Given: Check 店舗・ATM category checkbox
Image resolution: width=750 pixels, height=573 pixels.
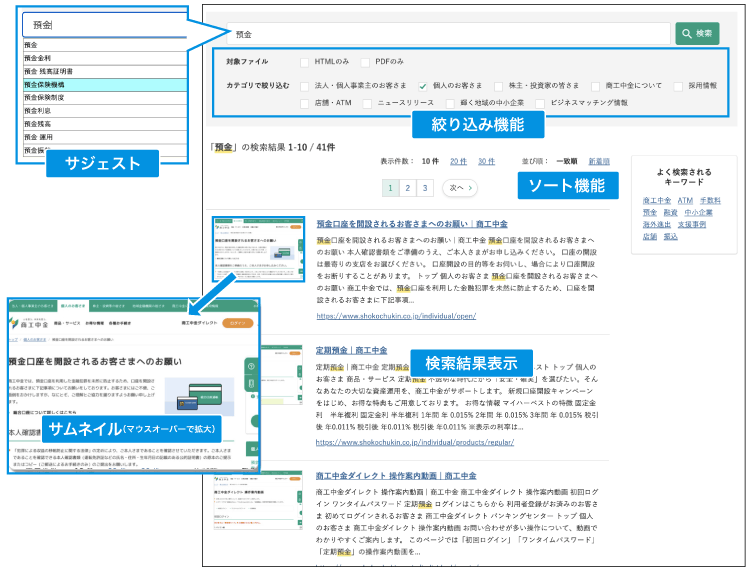Looking at the screenshot, I should click(304, 103).
